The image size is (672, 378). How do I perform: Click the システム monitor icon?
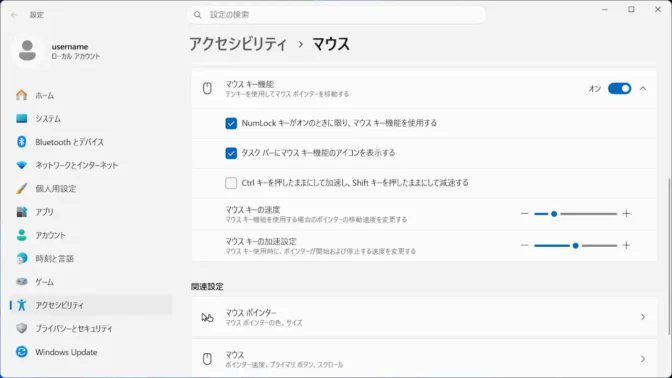pyautogui.click(x=21, y=118)
